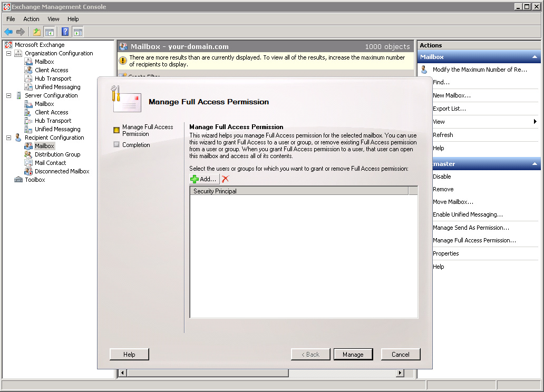The height and width of the screenshot is (392, 544).
Task: Select Mailbox under Organization Configuration
Action: pos(44,62)
